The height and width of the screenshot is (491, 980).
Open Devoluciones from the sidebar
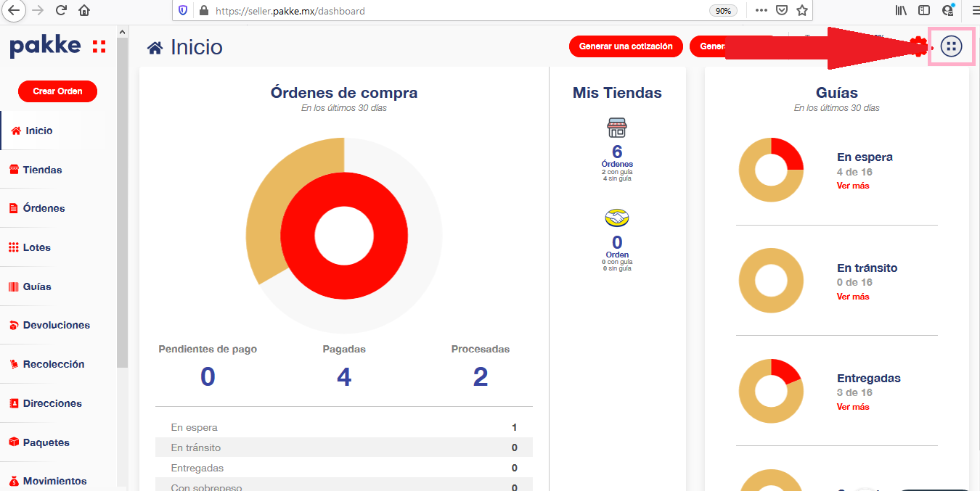pyautogui.click(x=56, y=325)
